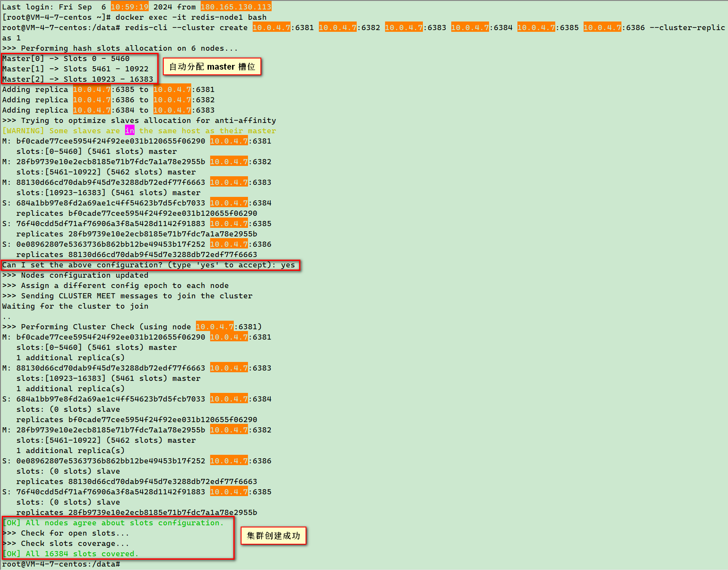Click the wrapped 'as 1' line
This screenshot has height=570, width=728.
(12, 38)
